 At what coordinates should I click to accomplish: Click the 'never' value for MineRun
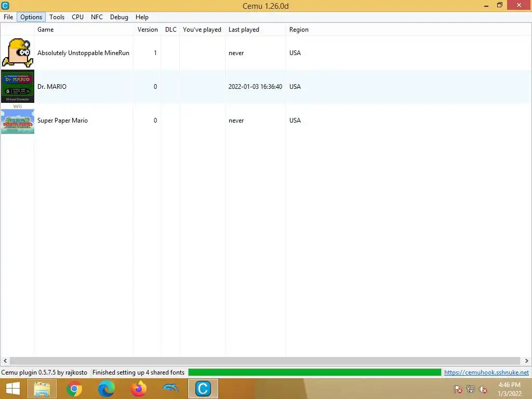click(x=236, y=53)
